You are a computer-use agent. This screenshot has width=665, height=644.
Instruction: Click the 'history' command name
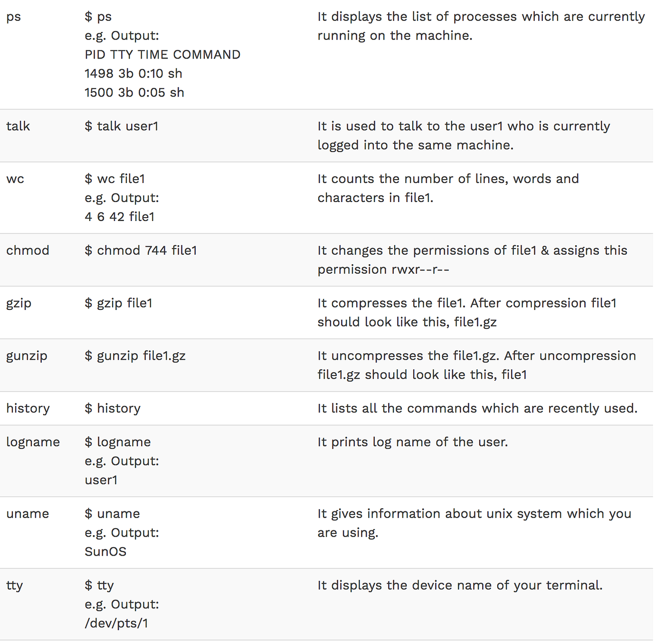click(28, 408)
